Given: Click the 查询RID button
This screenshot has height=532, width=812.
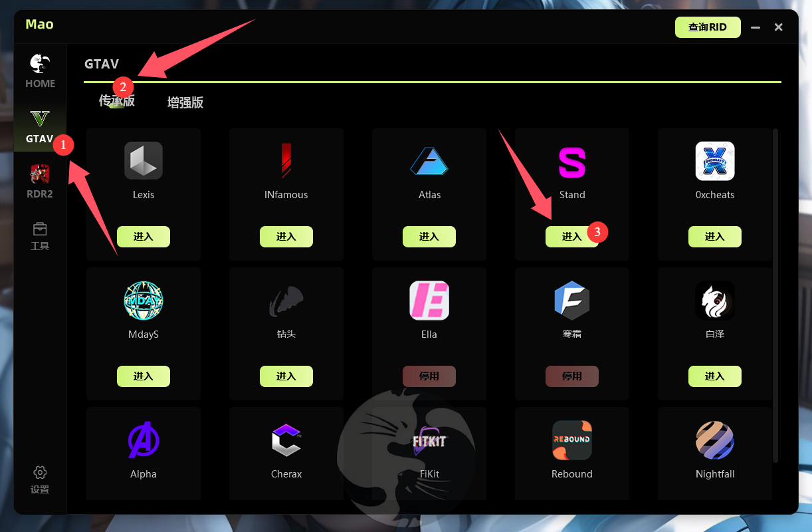Looking at the screenshot, I should tap(708, 27).
